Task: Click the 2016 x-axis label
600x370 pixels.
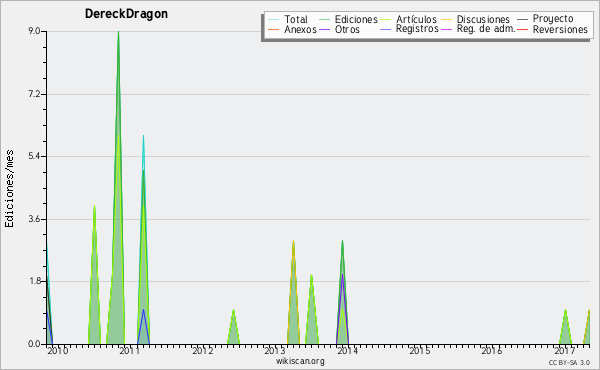Action: pyautogui.click(x=492, y=351)
